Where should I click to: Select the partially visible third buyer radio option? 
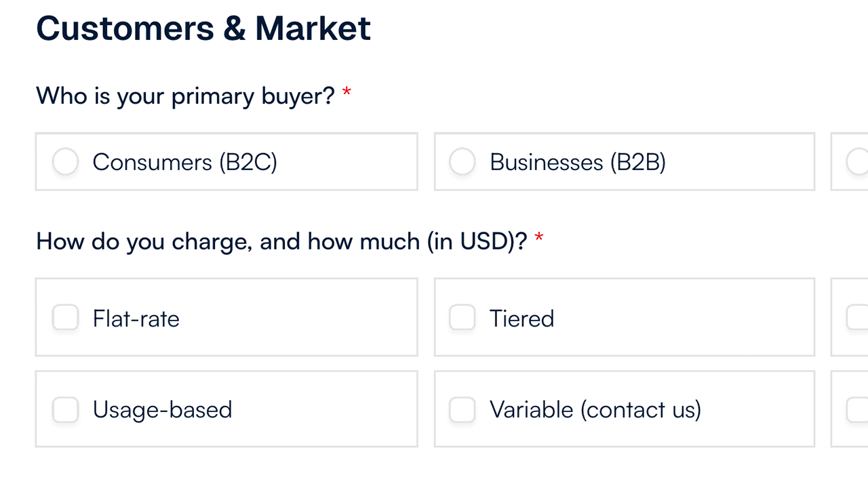(859, 162)
